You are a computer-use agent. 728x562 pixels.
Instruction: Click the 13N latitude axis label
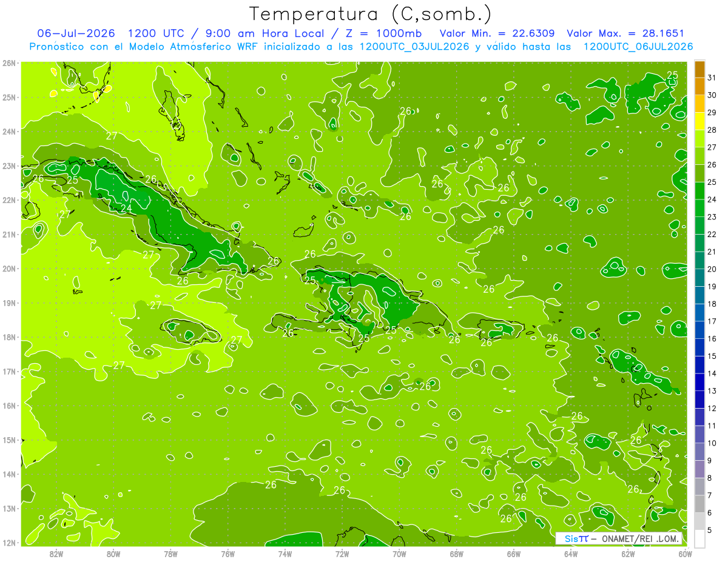[x=8, y=508]
